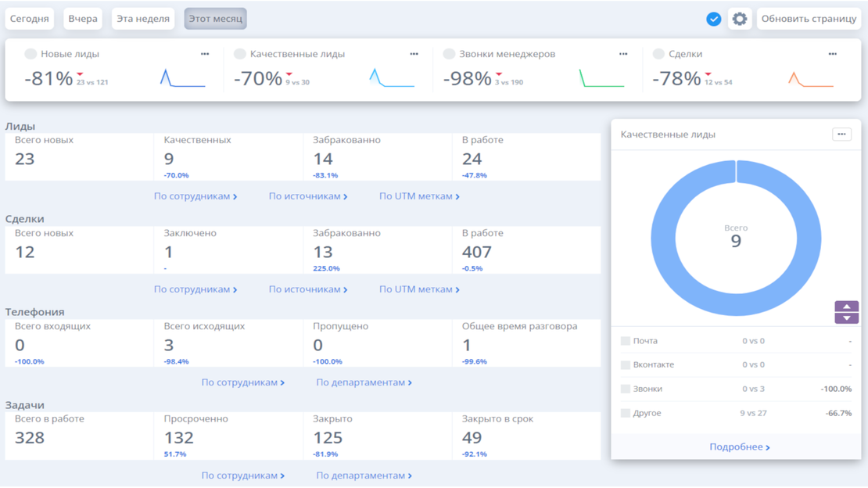Click the blue checkmark status icon
Viewport: 868px width, 488px height.
713,19
